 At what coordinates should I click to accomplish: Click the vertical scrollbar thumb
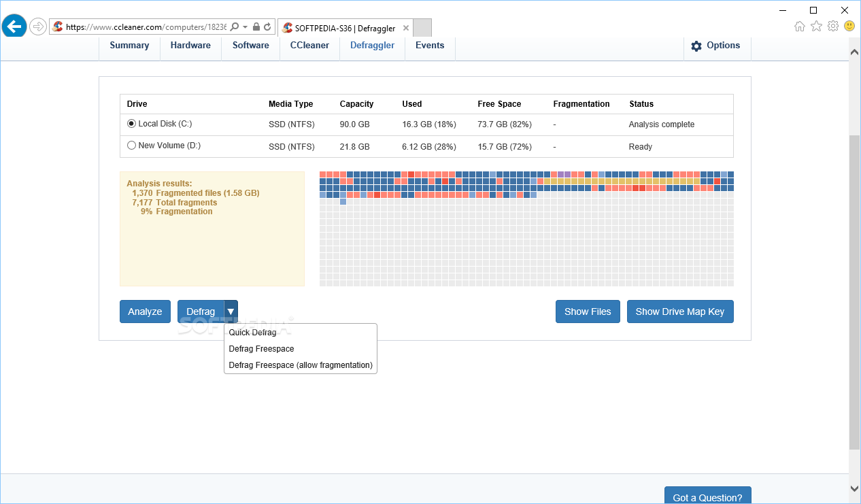pos(855,292)
